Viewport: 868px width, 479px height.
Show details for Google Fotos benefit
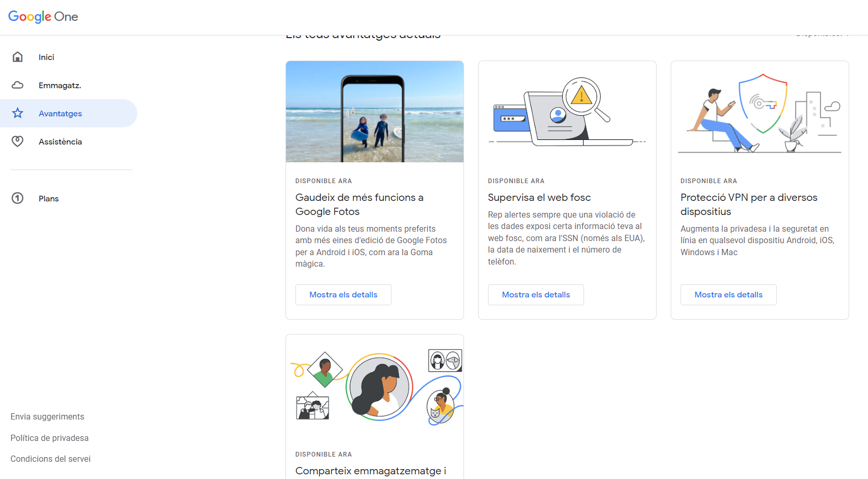point(343,295)
